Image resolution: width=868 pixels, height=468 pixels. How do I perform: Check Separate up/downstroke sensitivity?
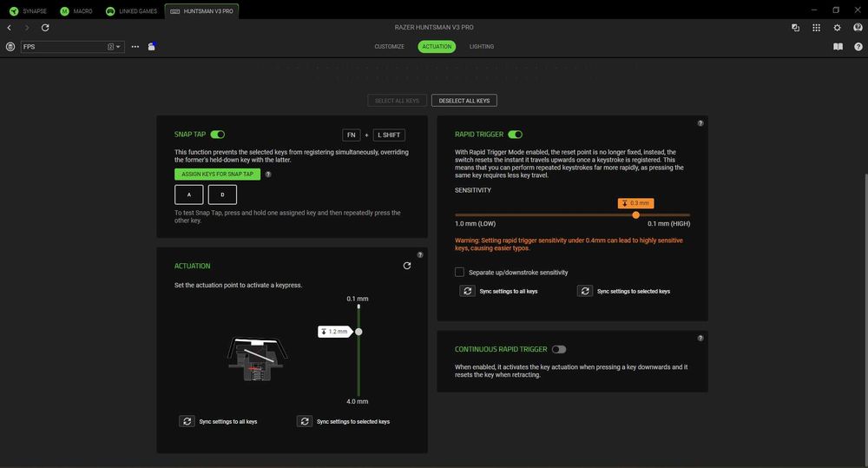tap(459, 272)
